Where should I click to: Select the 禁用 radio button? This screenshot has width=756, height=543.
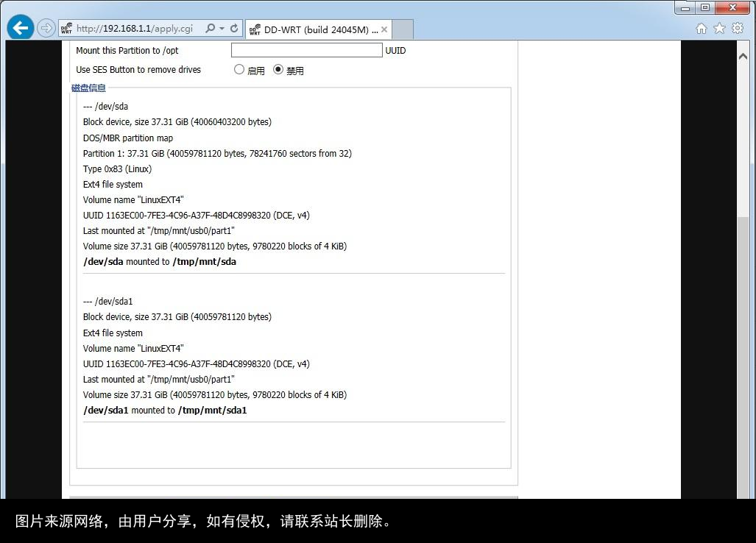278,69
